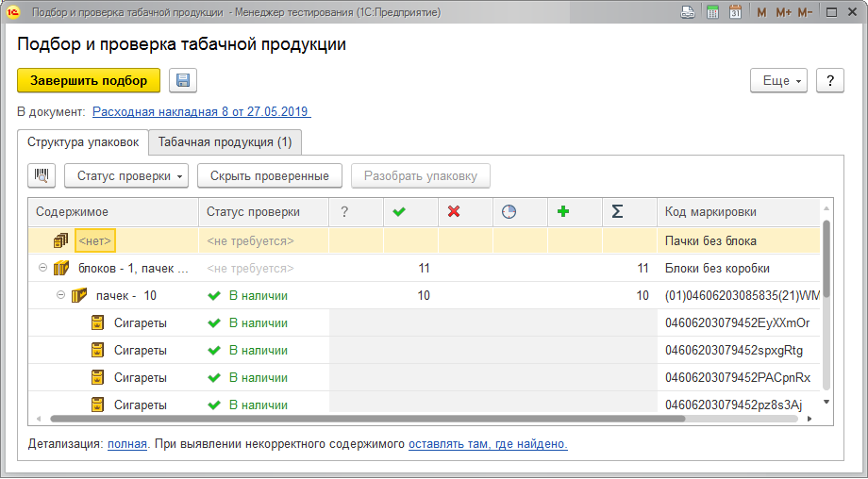Click the table scroll right arrow
This screenshot has width=868, height=479.
coord(810,419)
